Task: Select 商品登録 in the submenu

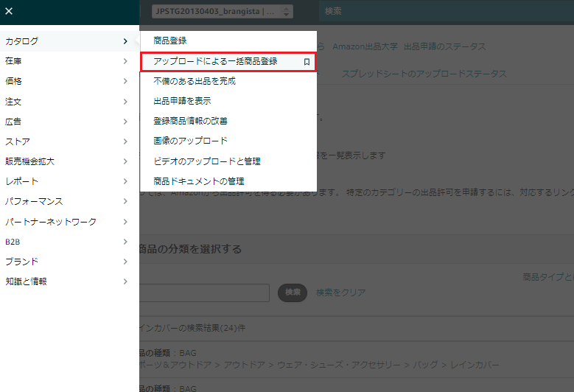Action: [170, 41]
